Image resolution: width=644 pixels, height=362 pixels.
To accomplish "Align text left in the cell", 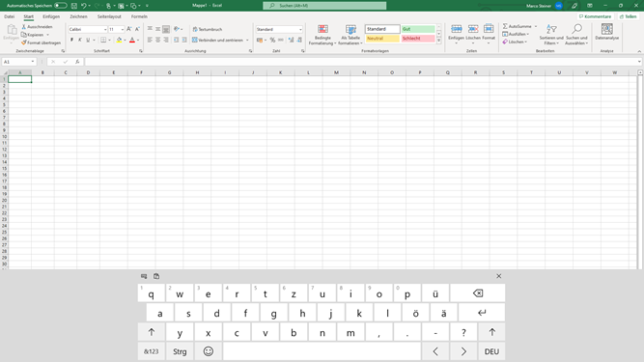I will pos(150,40).
